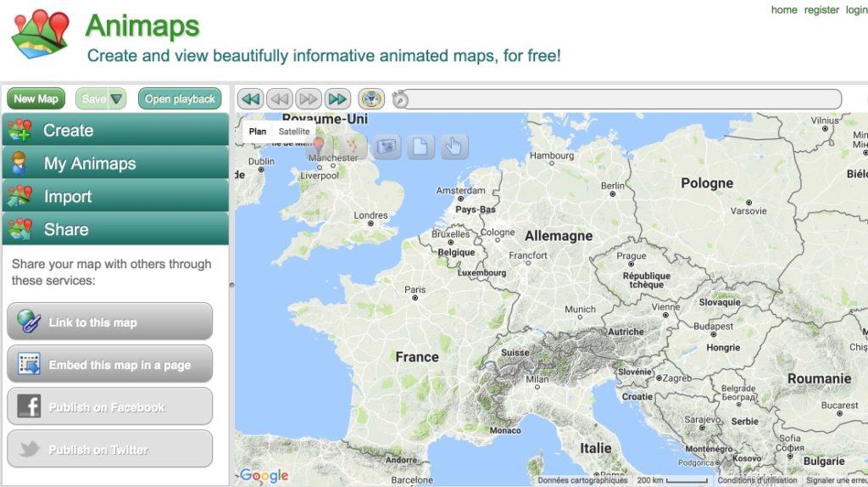This screenshot has width=868, height=487.
Task: Click the Google logo on the map
Action: point(264,475)
